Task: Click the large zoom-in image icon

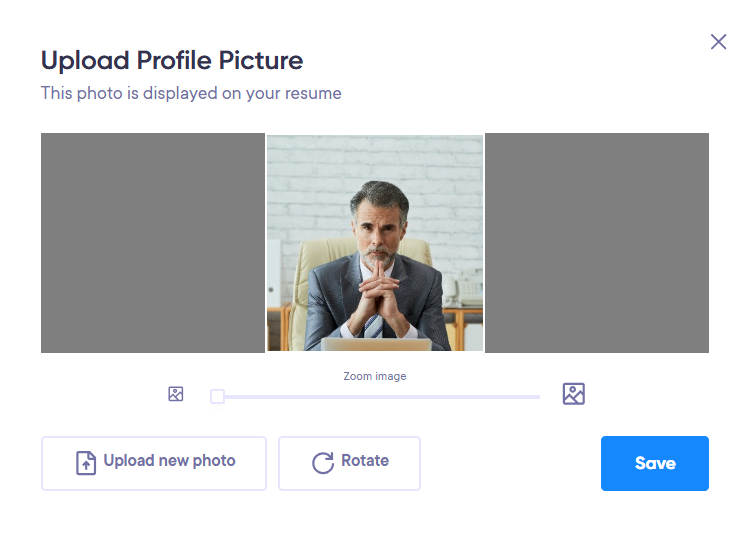Action: 574,394
